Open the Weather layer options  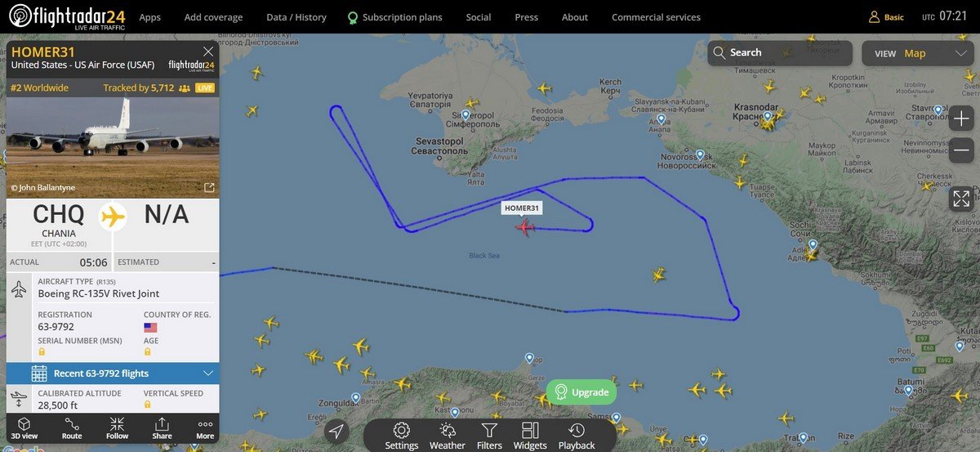point(448,436)
